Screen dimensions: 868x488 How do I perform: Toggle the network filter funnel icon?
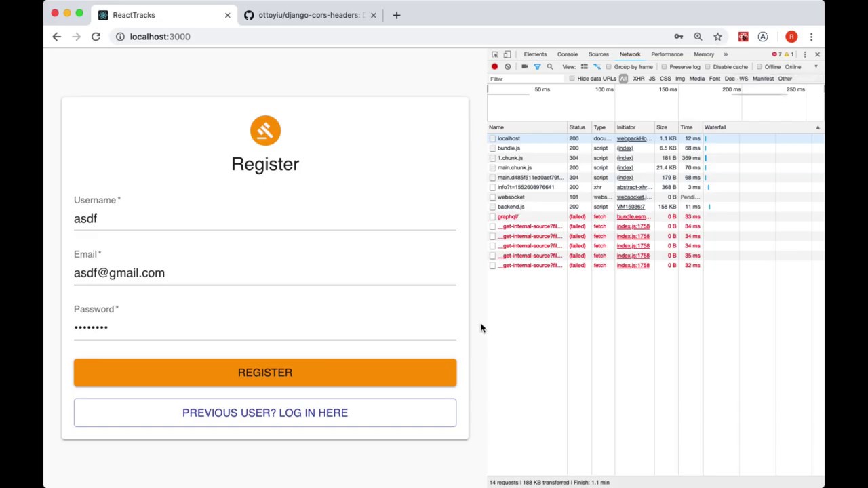click(x=537, y=67)
